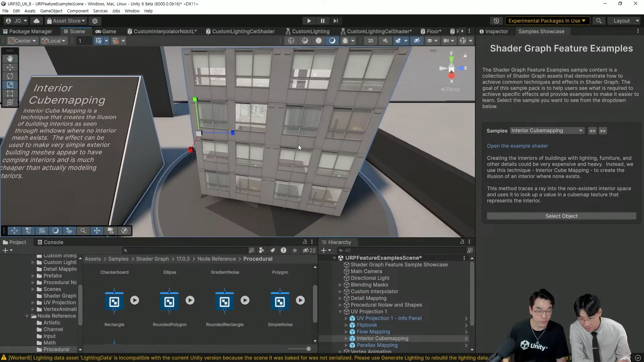The height and width of the screenshot is (362, 644).
Task: Expand the Blending Masks hierarchy item
Action: pyautogui.click(x=340, y=285)
